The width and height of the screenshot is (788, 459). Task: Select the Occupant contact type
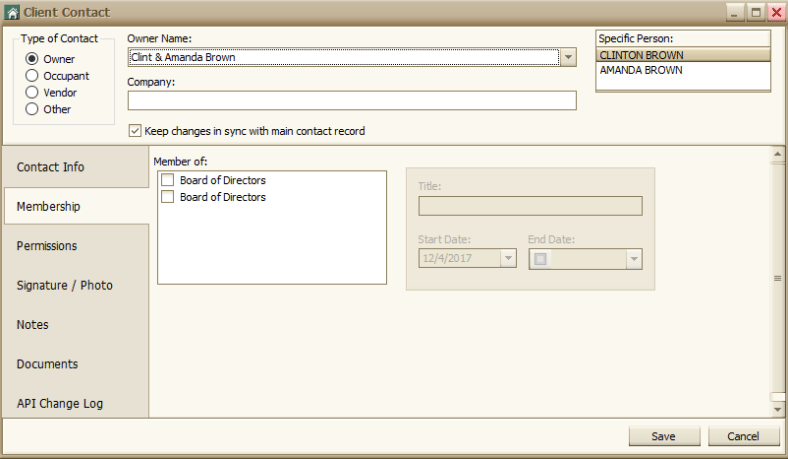click(32, 76)
